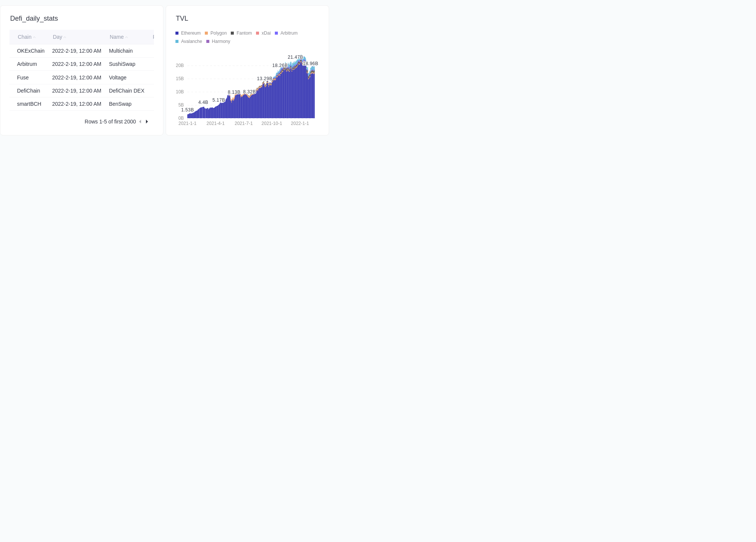Click the previous page arrow

pyautogui.click(x=140, y=122)
